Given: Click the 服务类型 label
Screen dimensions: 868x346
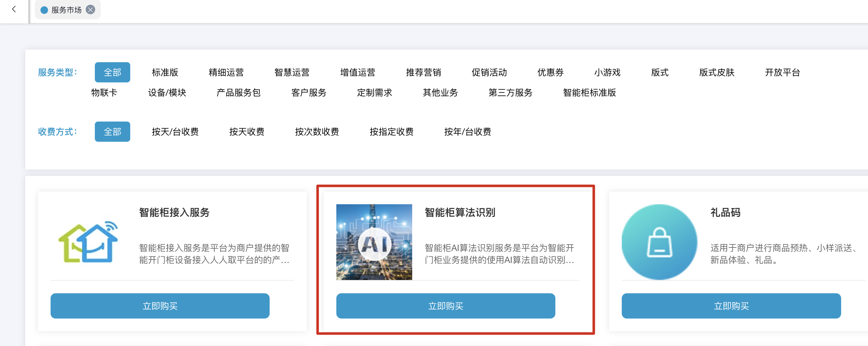Looking at the screenshot, I should (58, 72).
